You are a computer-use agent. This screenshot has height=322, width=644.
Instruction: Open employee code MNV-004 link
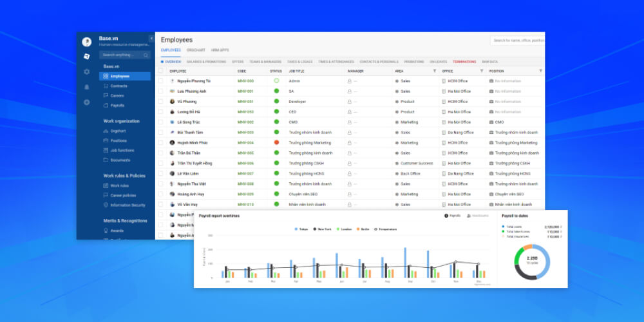245,142
